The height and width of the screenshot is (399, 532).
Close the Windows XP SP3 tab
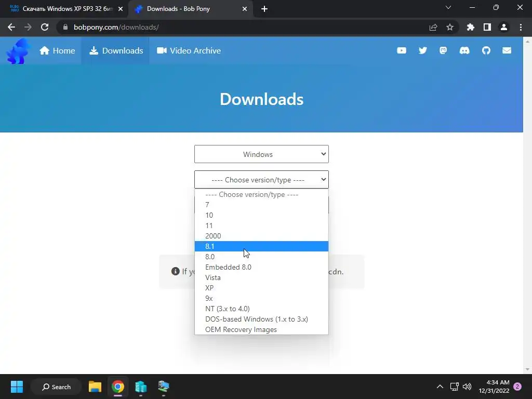(121, 9)
